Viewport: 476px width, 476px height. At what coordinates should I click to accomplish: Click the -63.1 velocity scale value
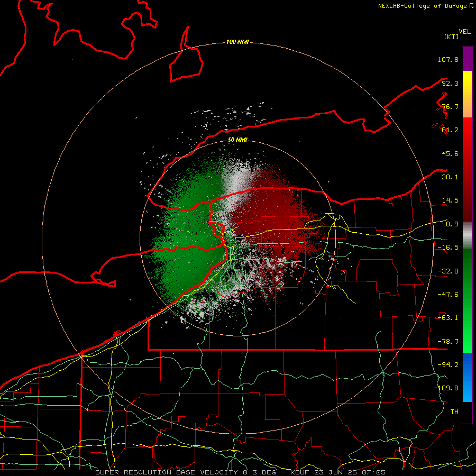(x=448, y=318)
